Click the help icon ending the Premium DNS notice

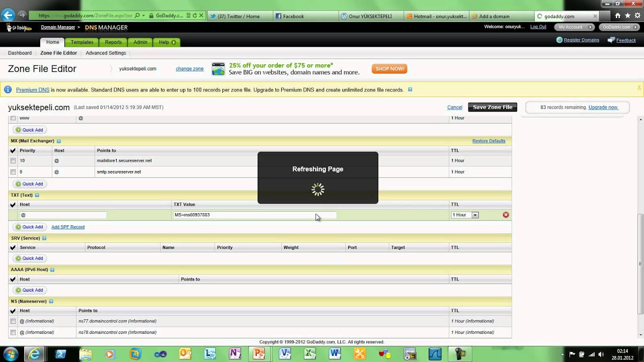(x=410, y=90)
